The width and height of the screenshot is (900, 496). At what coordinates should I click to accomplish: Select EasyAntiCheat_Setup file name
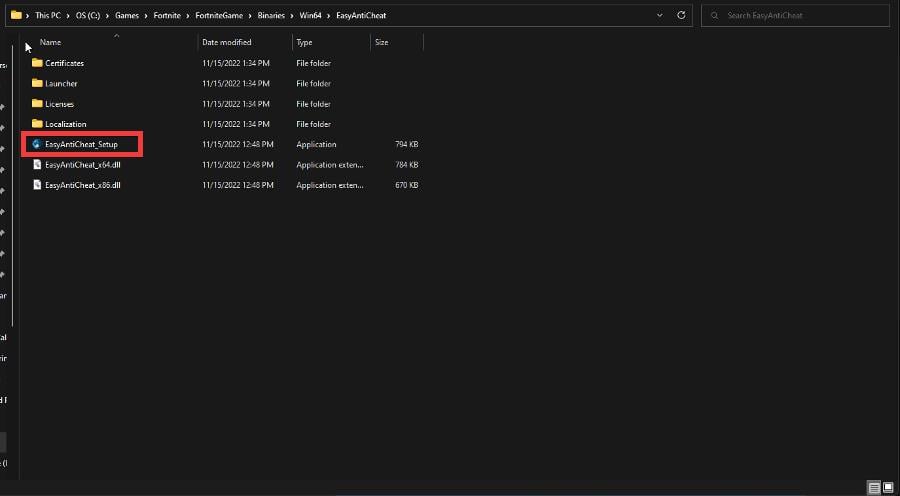coord(82,145)
